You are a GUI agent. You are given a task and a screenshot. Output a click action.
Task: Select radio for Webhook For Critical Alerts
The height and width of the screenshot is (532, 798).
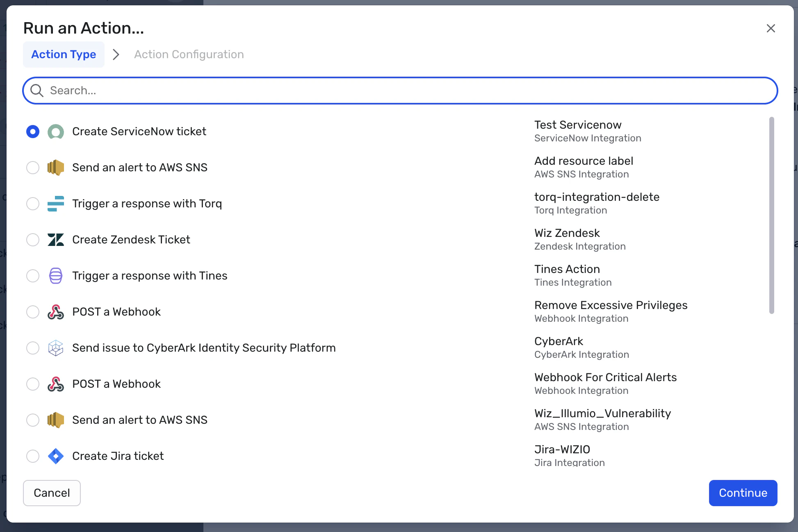[33, 384]
